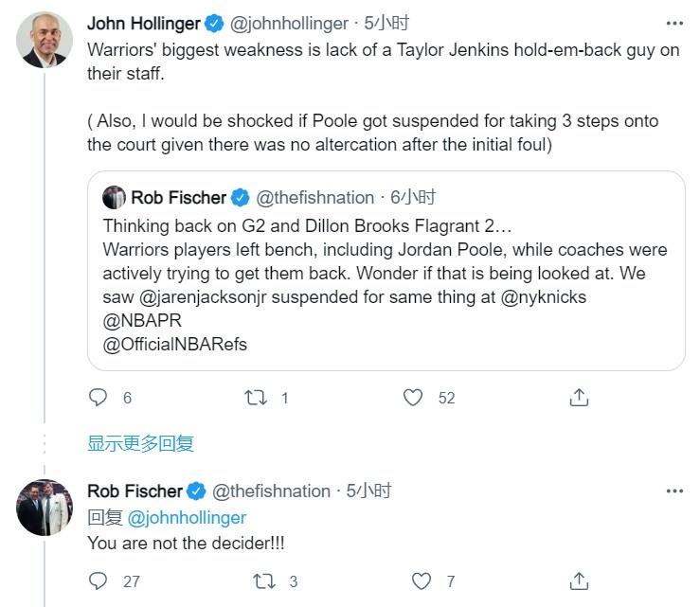Reply to John Hollinger's tweet
Screen dimensions: 700x607
pos(98,397)
